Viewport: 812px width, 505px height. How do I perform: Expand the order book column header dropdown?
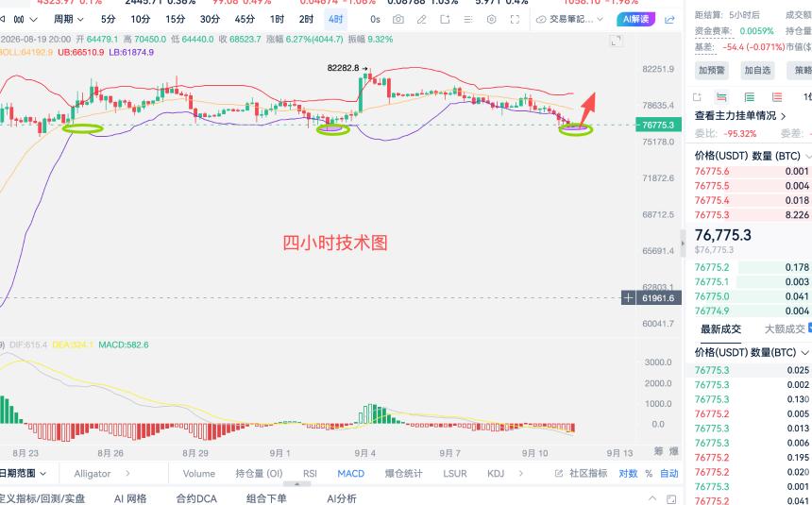tap(807, 157)
